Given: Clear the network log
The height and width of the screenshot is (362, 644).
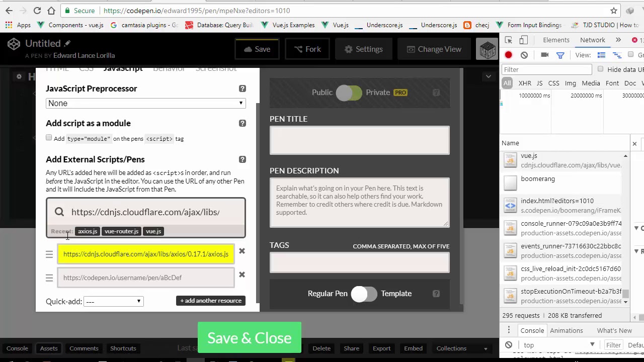Looking at the screenshot, I should click(x=524, y=55).
